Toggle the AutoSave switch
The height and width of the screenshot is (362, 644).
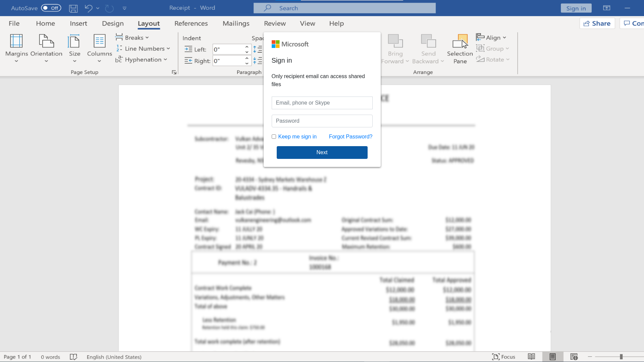click(51, 8)
